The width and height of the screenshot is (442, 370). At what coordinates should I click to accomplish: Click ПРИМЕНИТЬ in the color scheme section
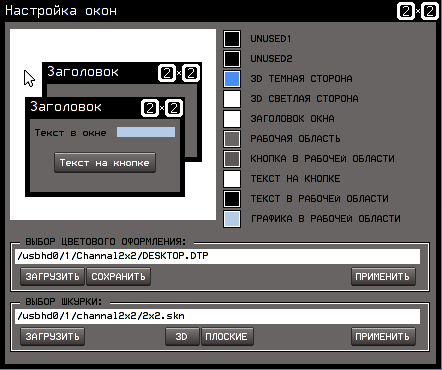[x=383, y=277]
